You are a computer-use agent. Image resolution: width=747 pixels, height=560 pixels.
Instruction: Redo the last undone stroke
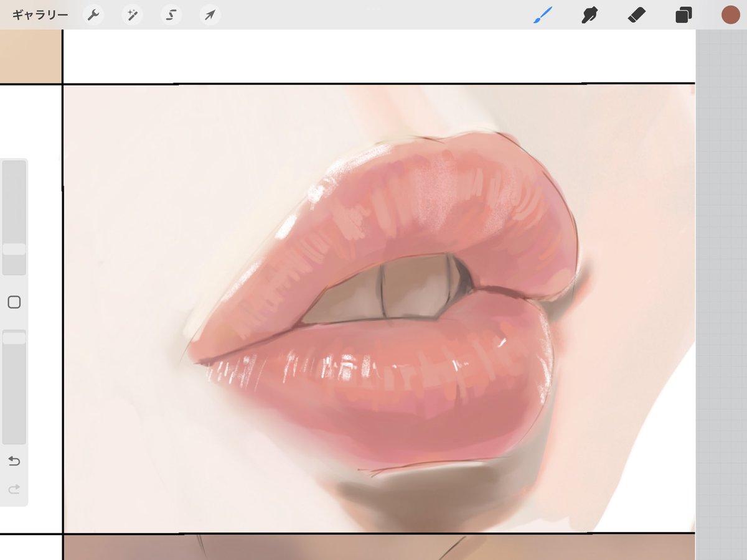pyautogui.click(x=14, y=490)
